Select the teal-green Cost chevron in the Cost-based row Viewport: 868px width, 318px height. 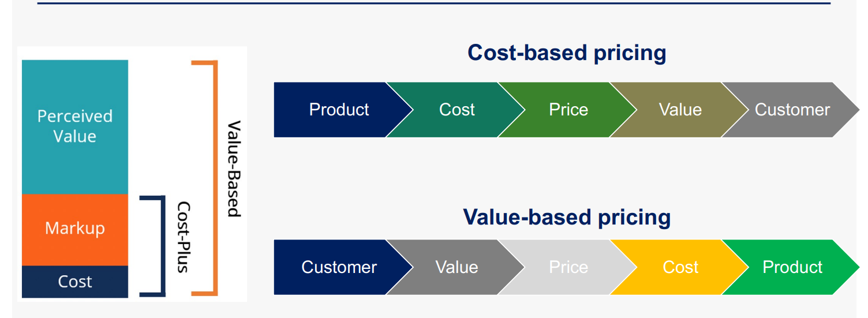[x=457, y=110]
